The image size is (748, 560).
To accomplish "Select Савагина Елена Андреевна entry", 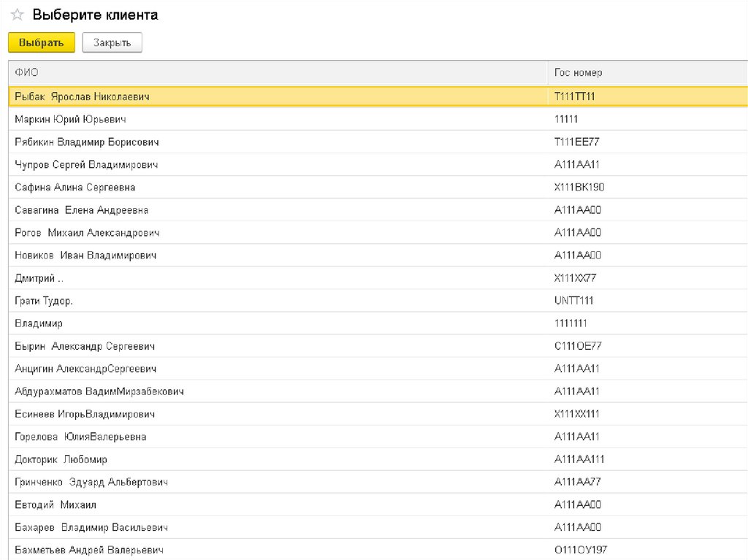I will pos(82,210).
